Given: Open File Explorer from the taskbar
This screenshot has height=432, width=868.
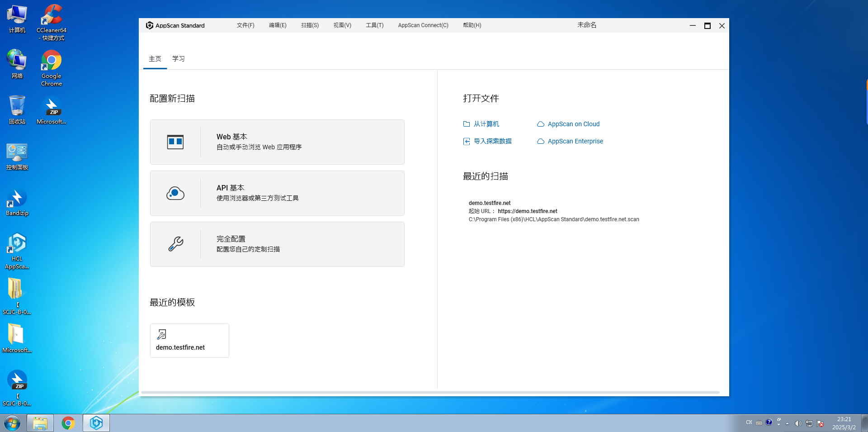Looking at the screenshot, I should pos(40,423).
